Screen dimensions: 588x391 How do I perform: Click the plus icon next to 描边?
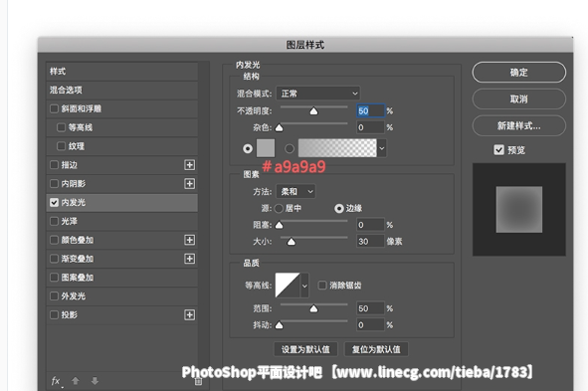click(189, 165)
